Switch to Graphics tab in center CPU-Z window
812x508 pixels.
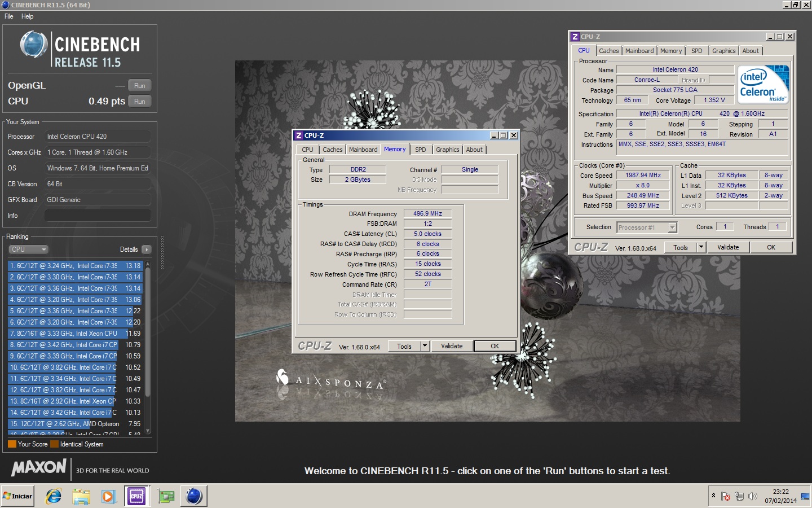coord(448,150)
